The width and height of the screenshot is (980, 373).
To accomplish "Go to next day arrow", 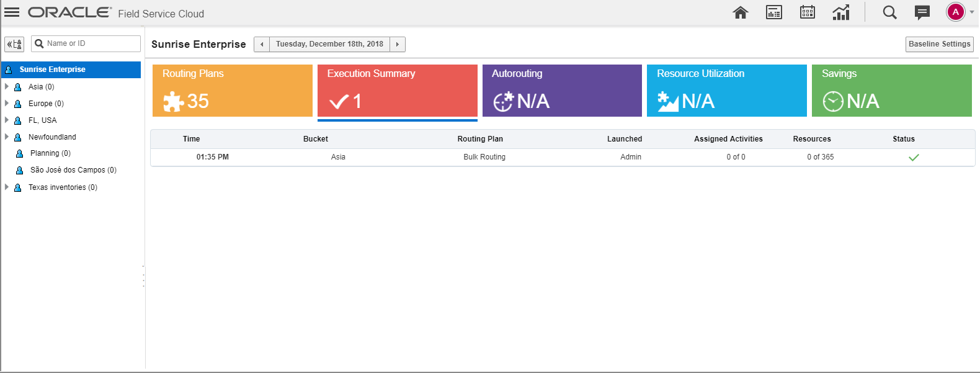I will 398,44.
